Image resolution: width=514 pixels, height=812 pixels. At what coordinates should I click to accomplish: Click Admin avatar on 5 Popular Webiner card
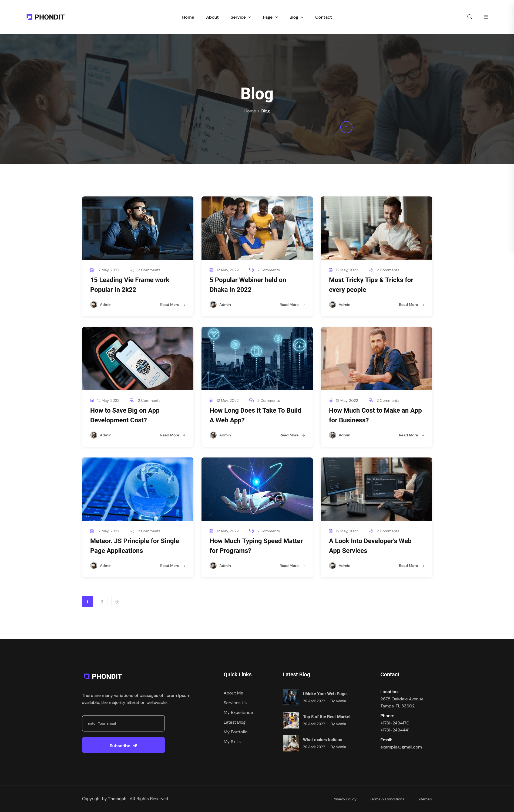click(213, 305)
